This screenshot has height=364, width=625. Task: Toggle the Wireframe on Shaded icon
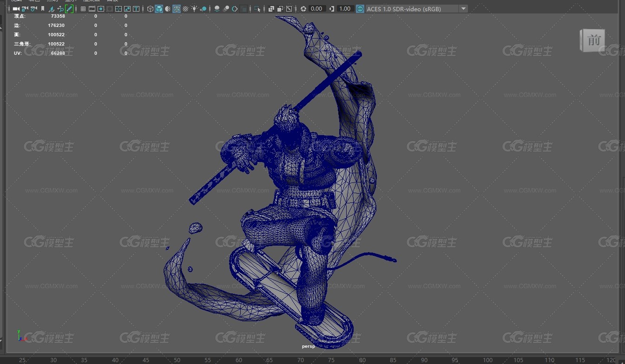[177, 9]
